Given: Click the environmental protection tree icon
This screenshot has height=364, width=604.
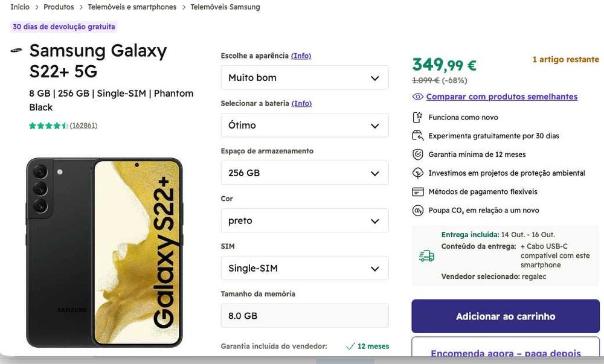Looking at the screenshot, I should click(x=417, y=173).
